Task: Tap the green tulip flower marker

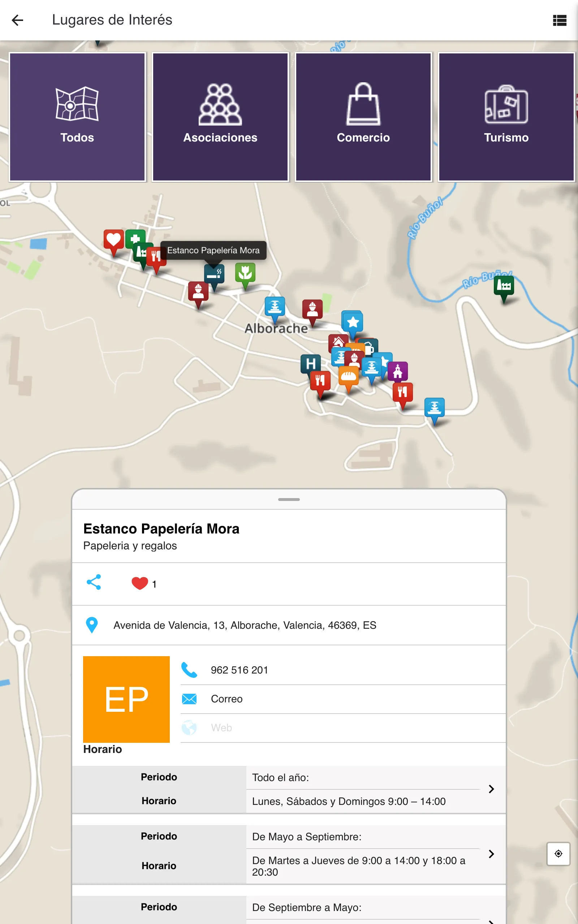Action: pos(245,273)
